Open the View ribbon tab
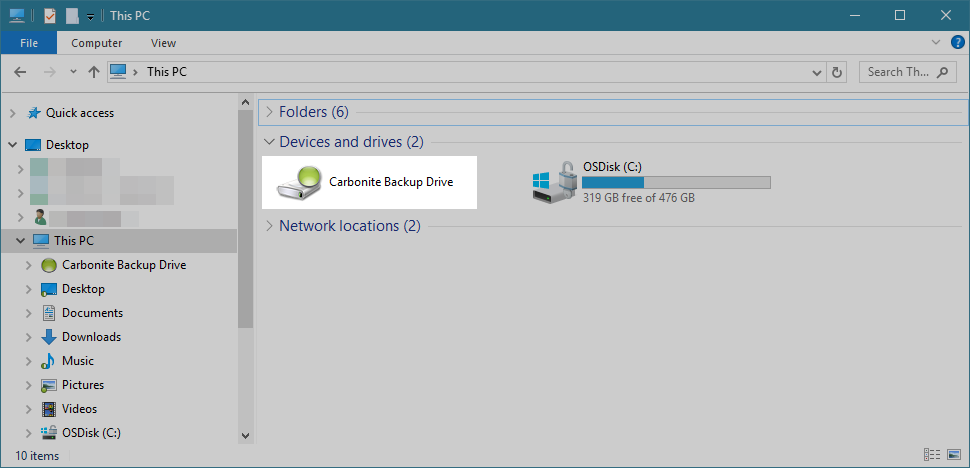The image size is (970, 468). click(163, 43)
